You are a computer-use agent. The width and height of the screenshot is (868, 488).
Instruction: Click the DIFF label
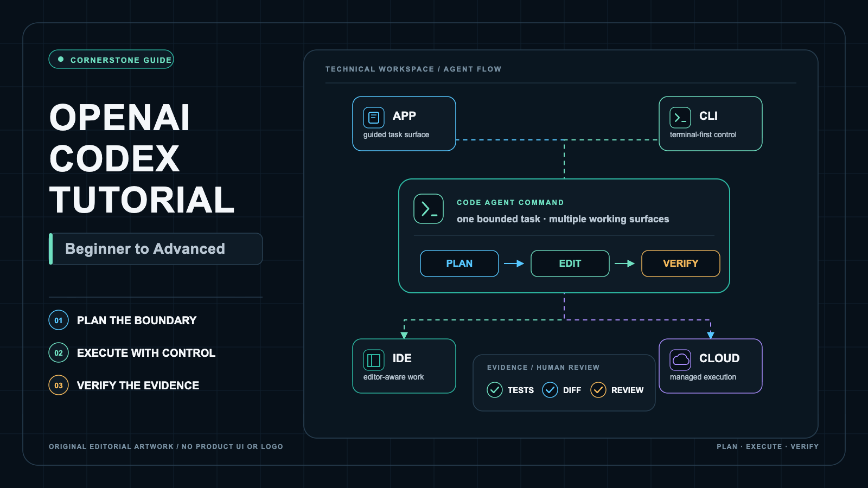click(x=572, y=390)
